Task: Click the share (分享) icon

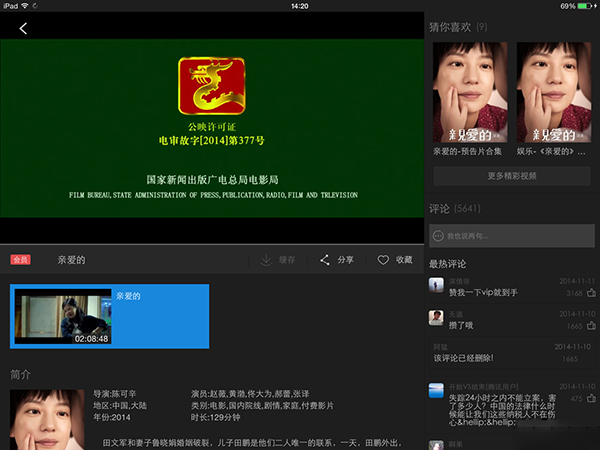Action: tap(325, 260)
